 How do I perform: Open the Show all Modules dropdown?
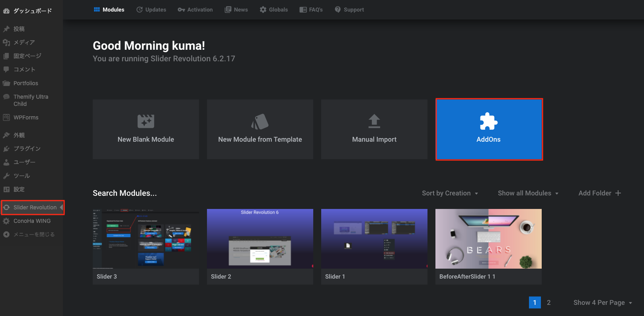(528, 193)
